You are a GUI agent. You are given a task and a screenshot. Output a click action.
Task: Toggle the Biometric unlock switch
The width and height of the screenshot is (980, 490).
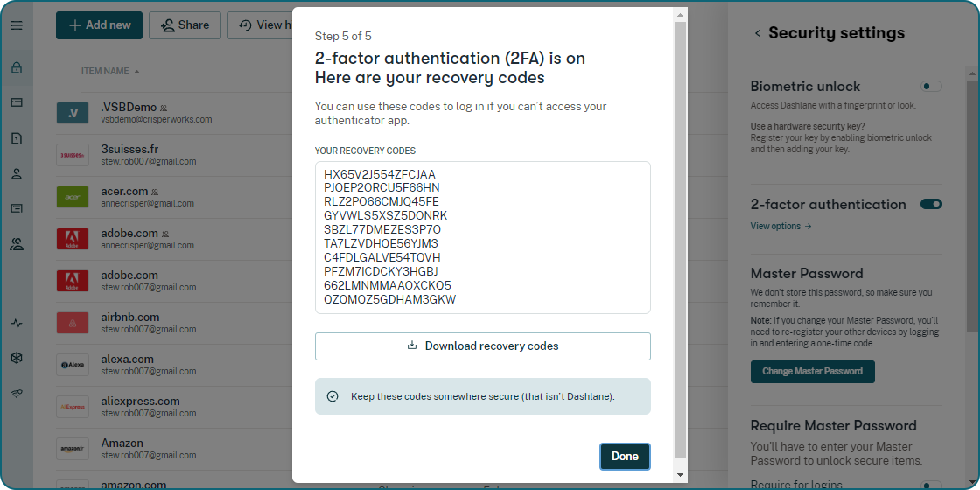coord(931,87)
